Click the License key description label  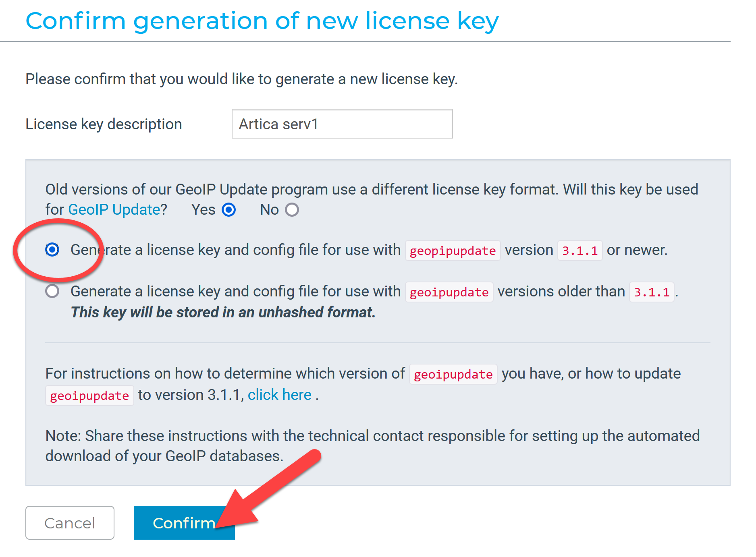[104, 124]
